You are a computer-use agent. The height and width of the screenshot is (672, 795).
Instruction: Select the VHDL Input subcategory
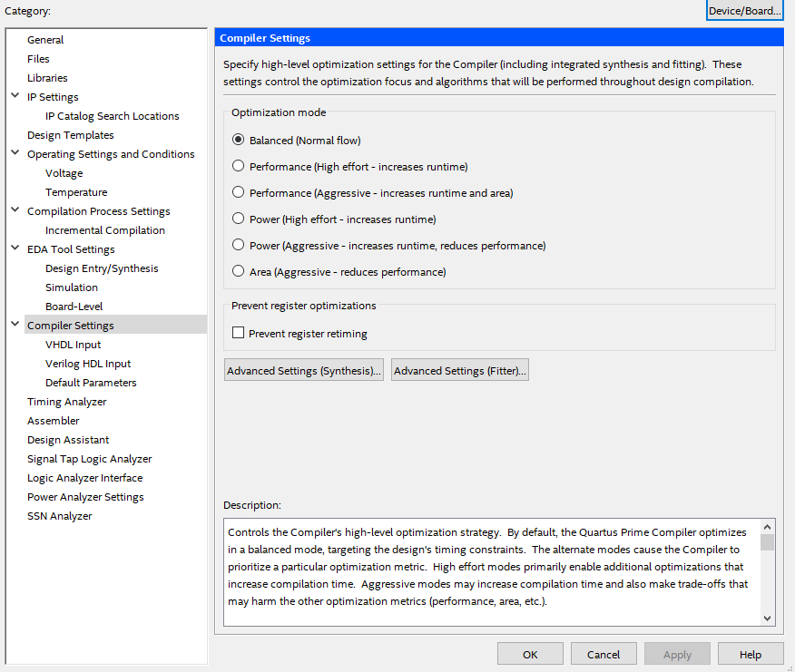(x=73, y=345)
